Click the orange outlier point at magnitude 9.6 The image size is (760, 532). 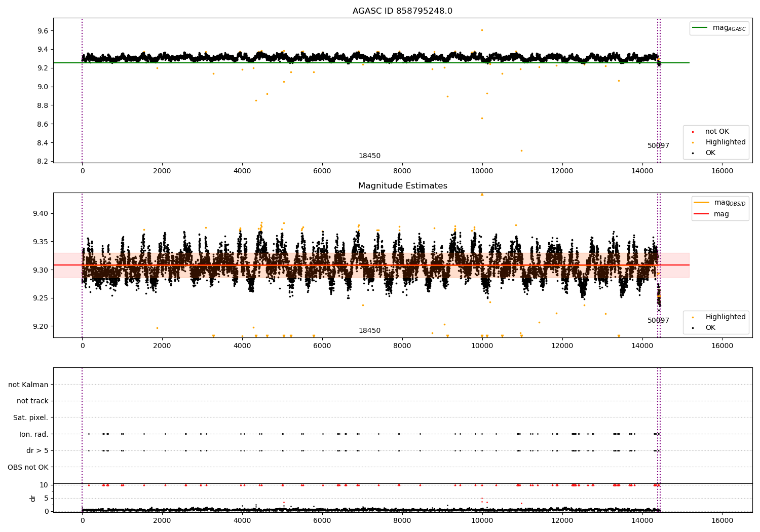coord(482,30)
